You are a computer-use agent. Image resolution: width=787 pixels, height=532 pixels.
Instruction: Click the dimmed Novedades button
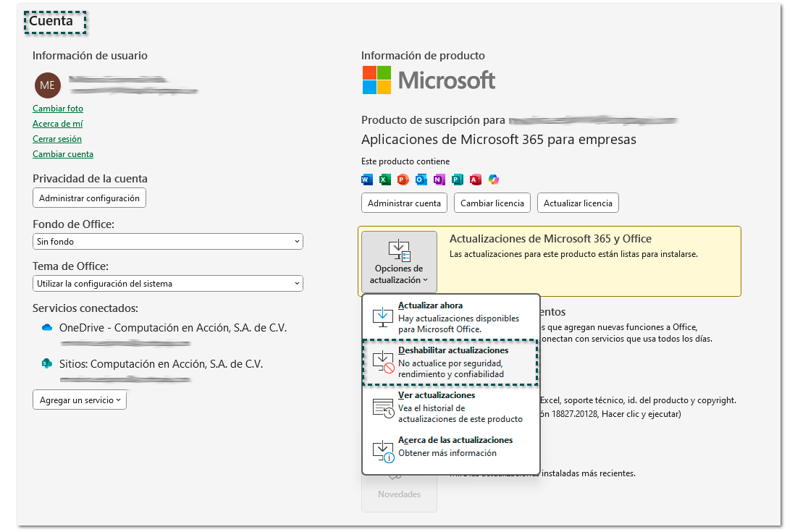click(399, 494)
